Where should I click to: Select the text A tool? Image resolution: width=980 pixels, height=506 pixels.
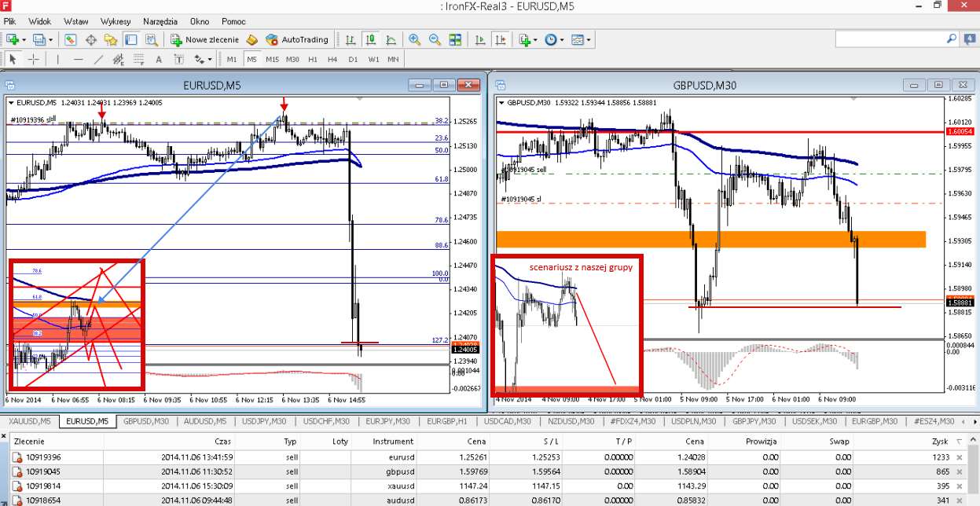click(159, 59)
